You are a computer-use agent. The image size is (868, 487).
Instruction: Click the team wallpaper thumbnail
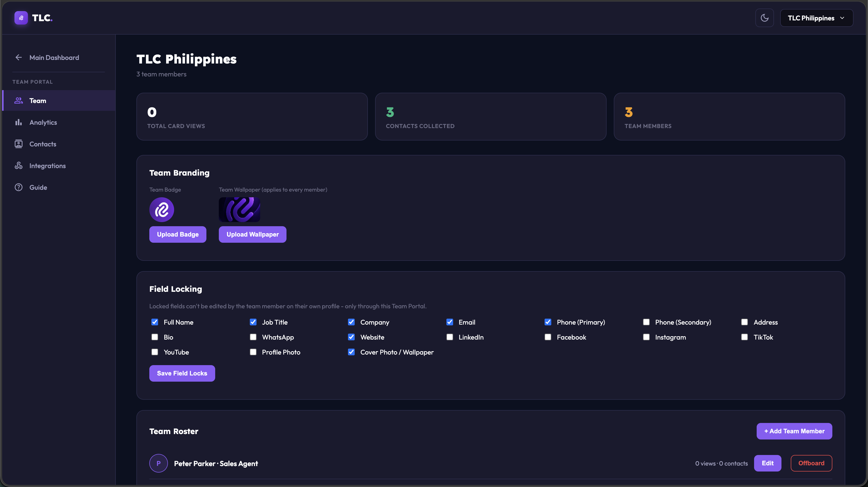coord(239,209)
